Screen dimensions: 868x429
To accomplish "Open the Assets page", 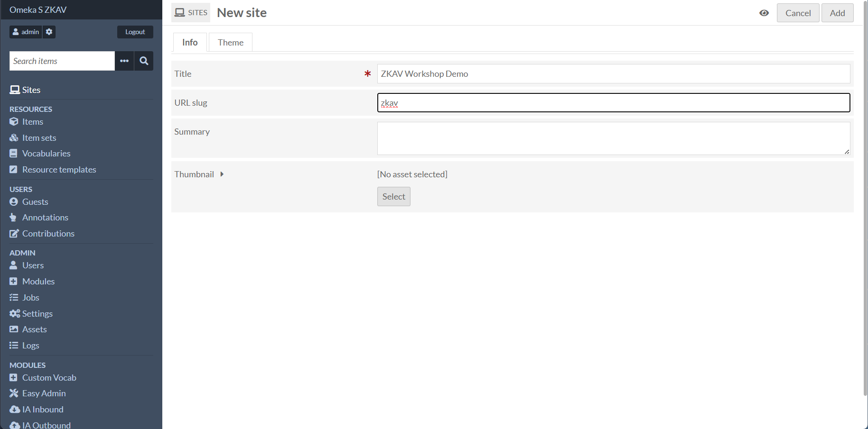I will point(35,329).
